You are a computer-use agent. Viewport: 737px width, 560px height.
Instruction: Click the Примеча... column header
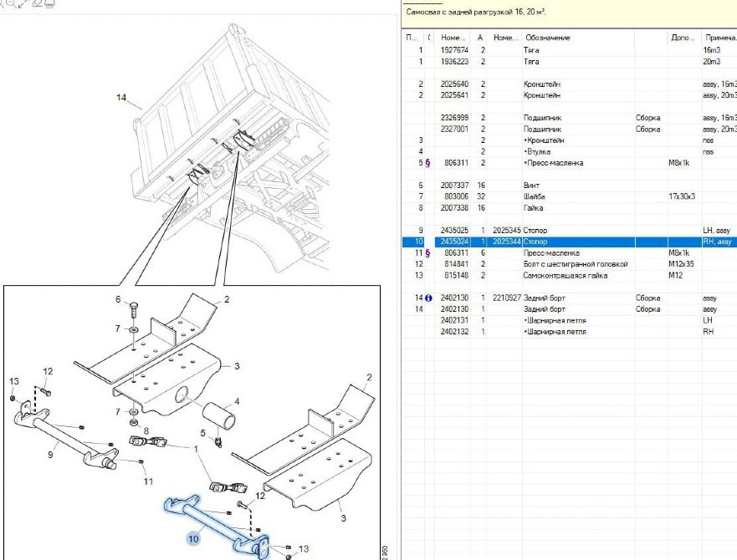(x=719, y=38)
